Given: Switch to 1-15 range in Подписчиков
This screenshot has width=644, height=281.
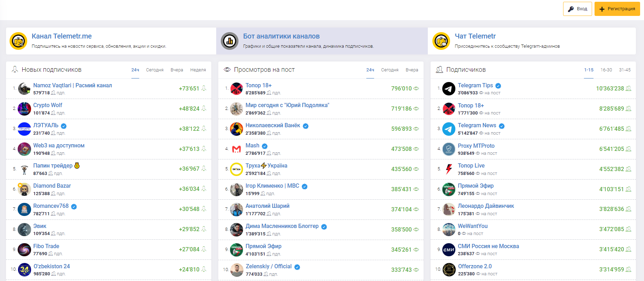Looking at the screenshot, I should click(589, 70).
